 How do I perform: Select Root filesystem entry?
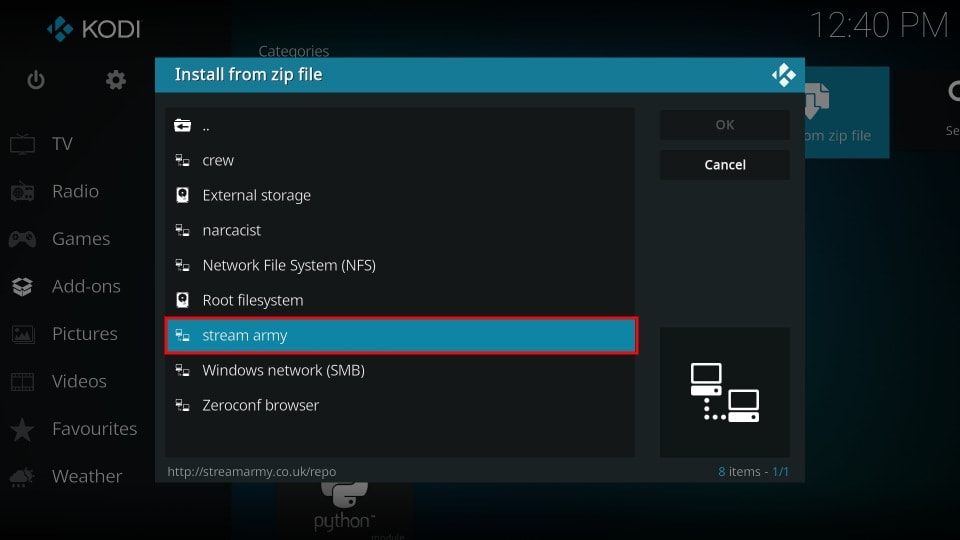click(400, 300)
